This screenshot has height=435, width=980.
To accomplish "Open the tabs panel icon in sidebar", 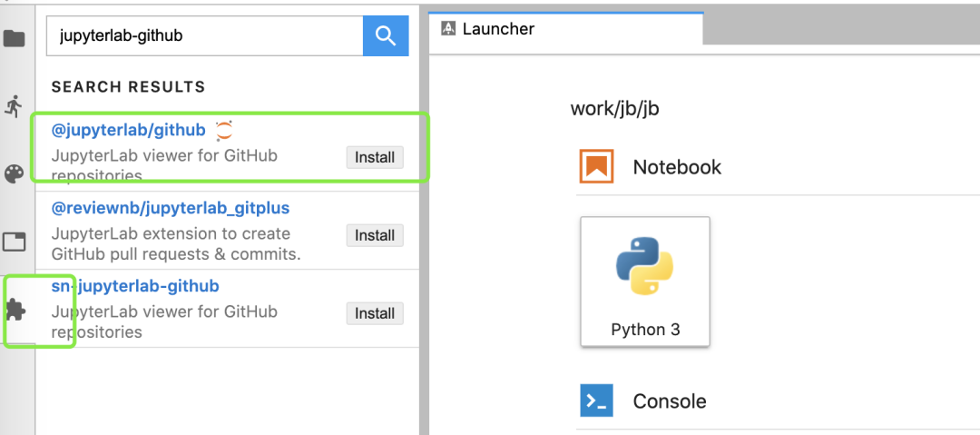I will pos(14,242).
